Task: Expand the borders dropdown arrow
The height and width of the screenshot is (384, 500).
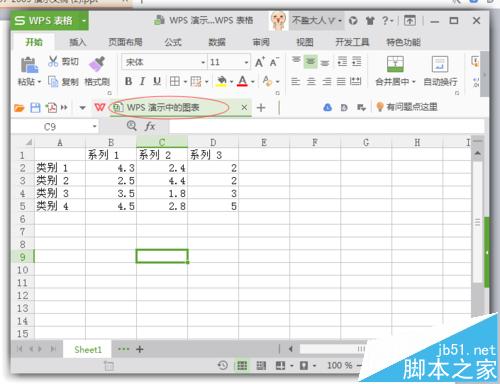Action: (x=185, y=82)
